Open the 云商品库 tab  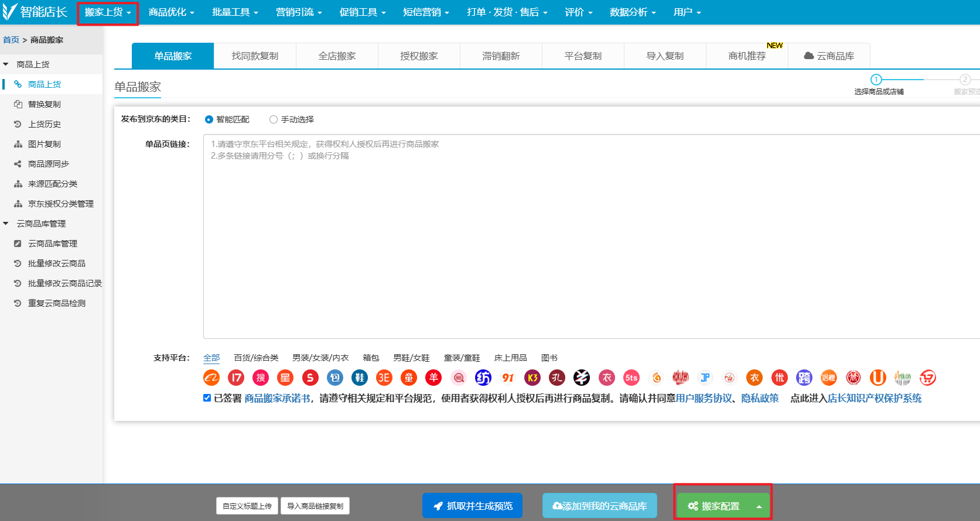(829, 56)
